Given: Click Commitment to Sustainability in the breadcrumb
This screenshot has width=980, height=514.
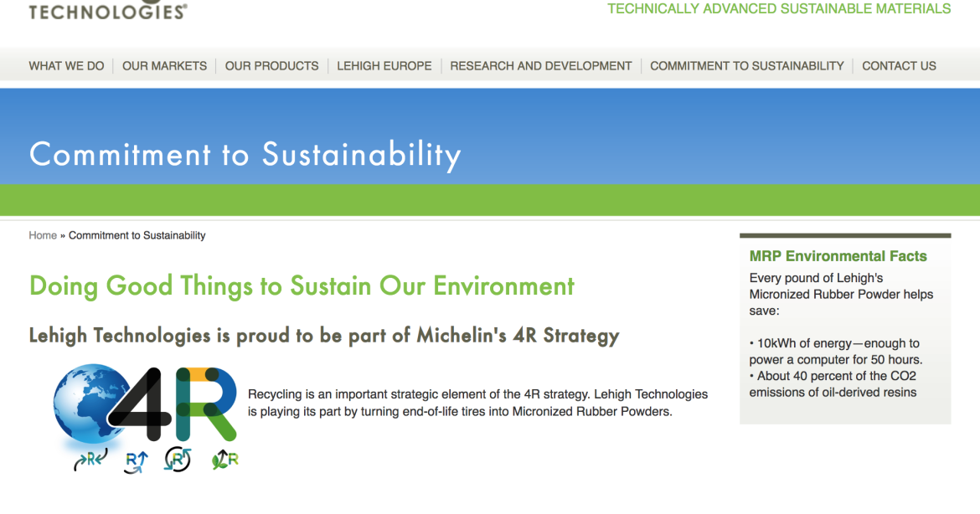Looking at the screenshot, I should coord(137,236).
